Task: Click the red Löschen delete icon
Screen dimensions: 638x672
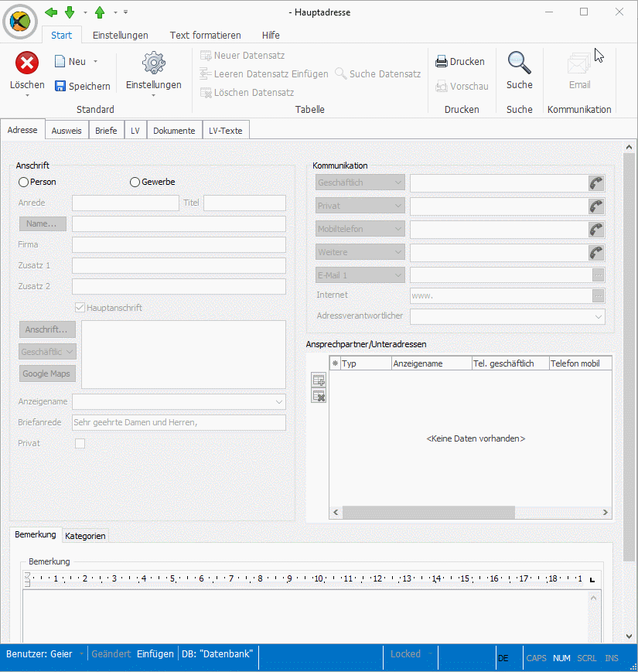Action: point(27,63)
